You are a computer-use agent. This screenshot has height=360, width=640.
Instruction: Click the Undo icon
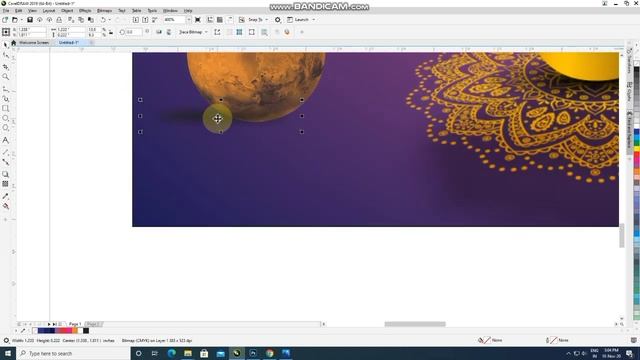[103, 20]
